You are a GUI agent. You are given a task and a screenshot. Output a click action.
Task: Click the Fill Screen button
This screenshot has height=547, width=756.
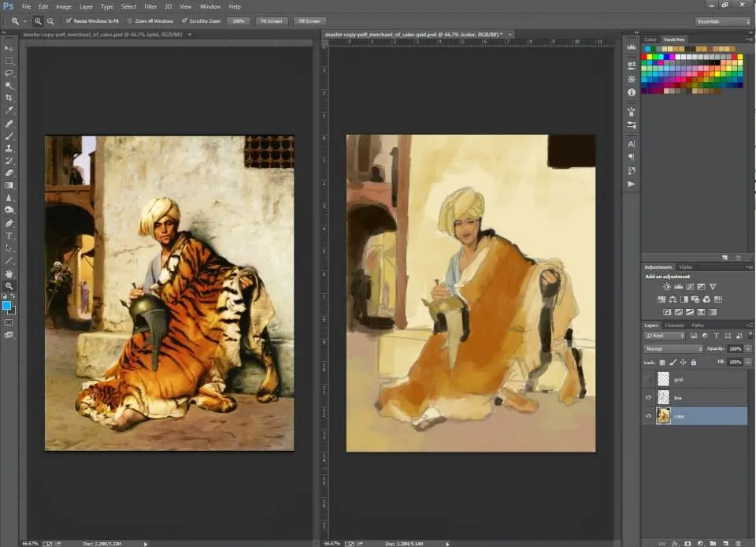(309, 21)
